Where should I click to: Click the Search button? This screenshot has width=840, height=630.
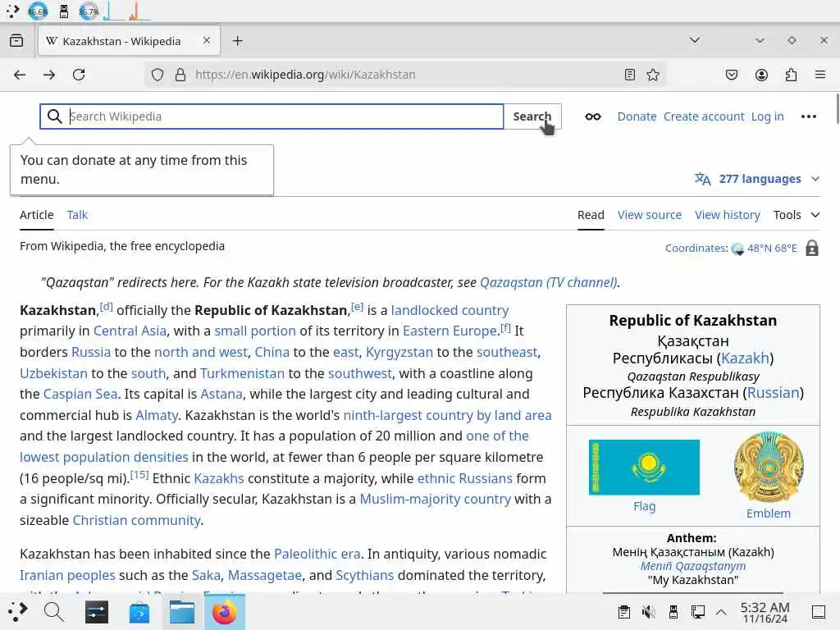(532, 116)
